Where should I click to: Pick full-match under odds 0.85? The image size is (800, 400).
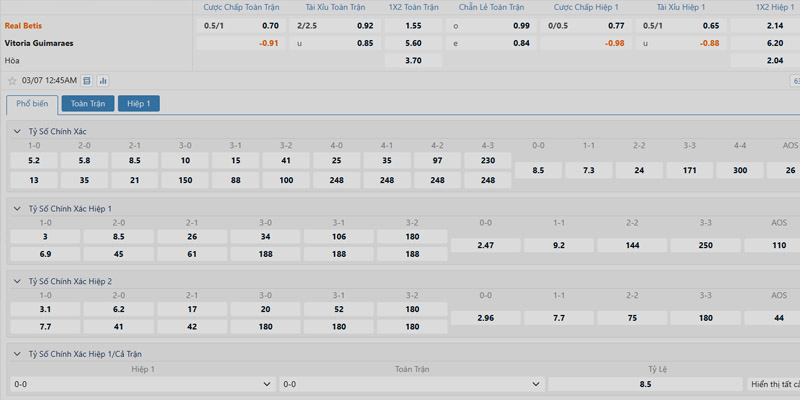coord(335,43)
